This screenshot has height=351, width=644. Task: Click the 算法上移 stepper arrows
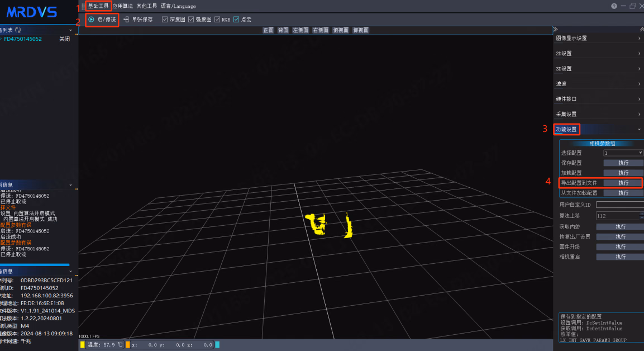642,216
